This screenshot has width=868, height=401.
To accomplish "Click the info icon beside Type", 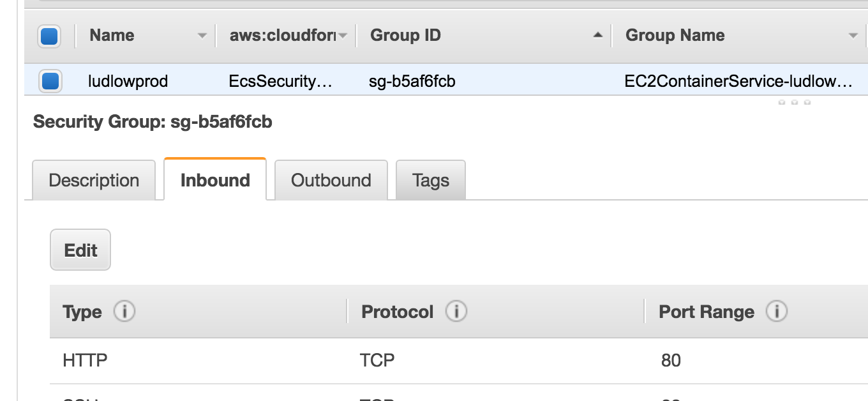I will [x=124, y=312].
